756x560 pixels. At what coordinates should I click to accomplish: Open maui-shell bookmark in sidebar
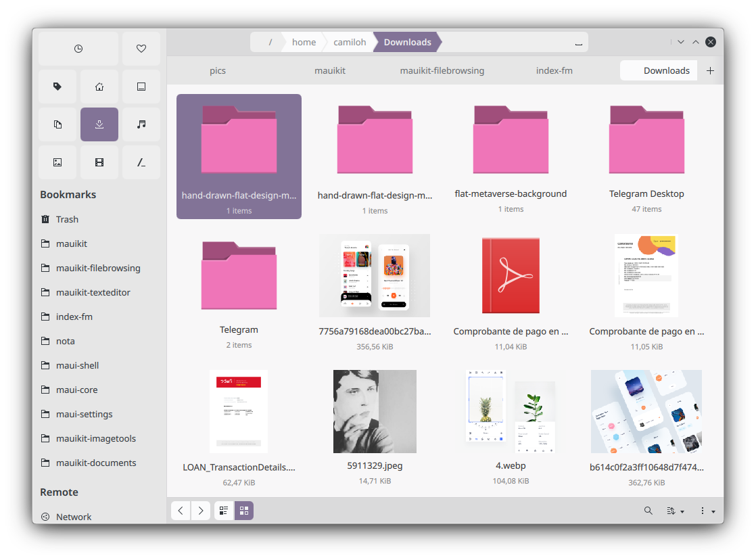click(x=77, y=365)
